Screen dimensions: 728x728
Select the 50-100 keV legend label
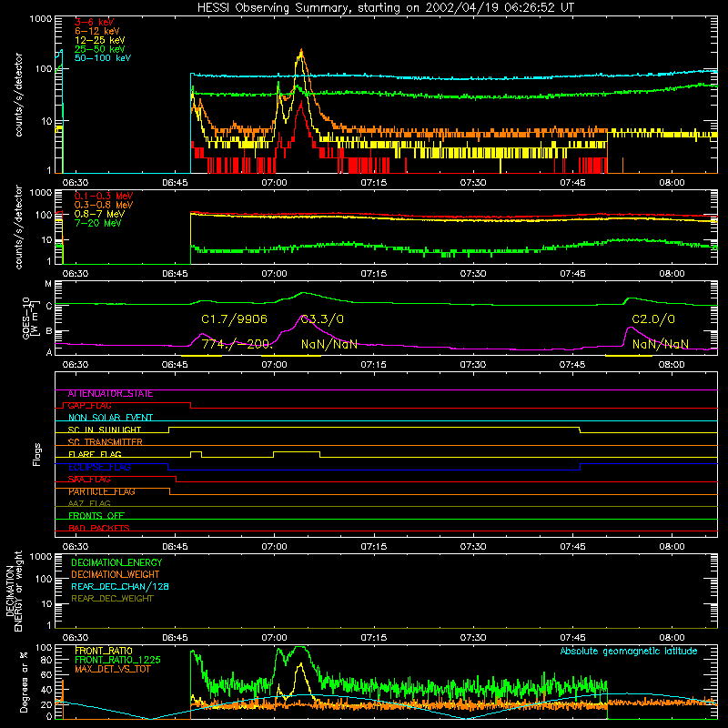coord(103,58)
